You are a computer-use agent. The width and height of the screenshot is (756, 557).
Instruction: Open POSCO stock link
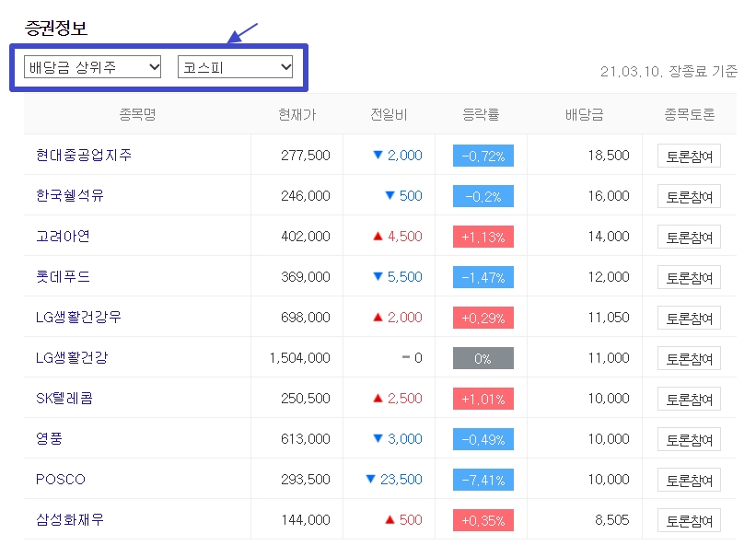[60, 480]
